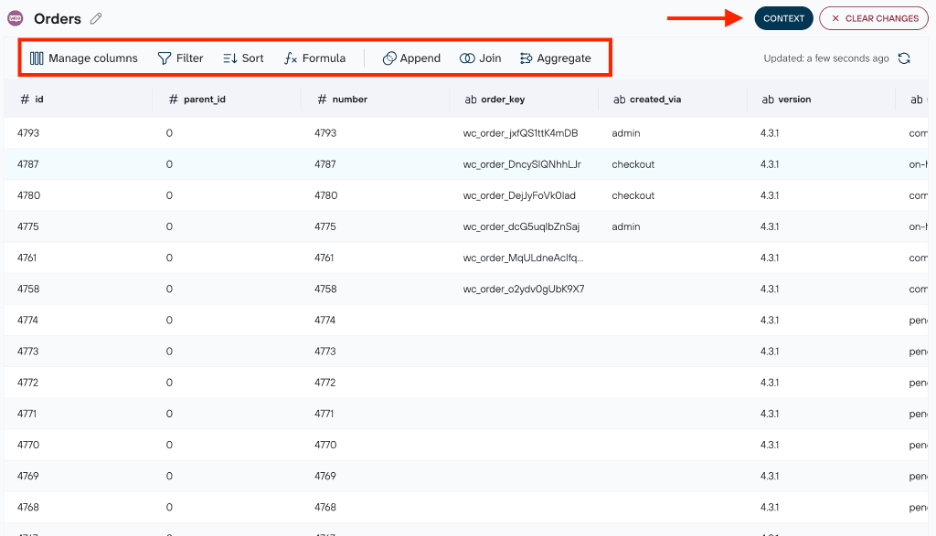Image resolution: width=936 pixels, height=536 pixels.
Task: Click id cell 4787
Action: [x=28, y=164]
